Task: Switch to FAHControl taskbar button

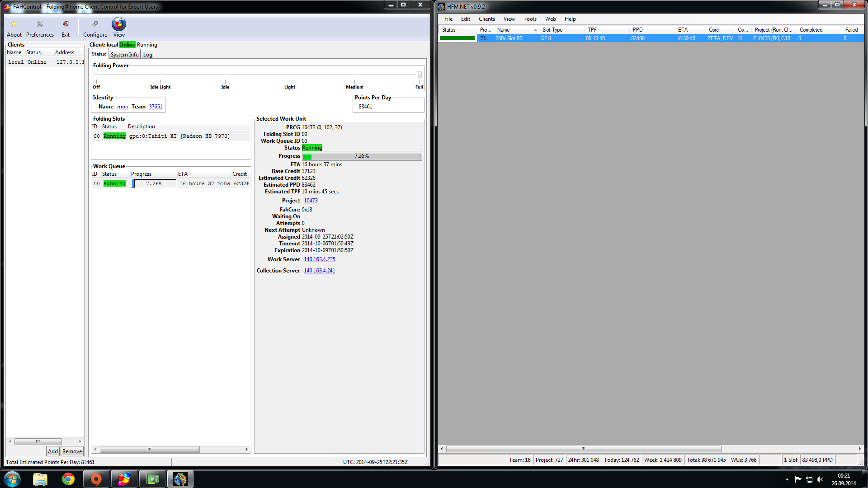Action: [124, 479]
